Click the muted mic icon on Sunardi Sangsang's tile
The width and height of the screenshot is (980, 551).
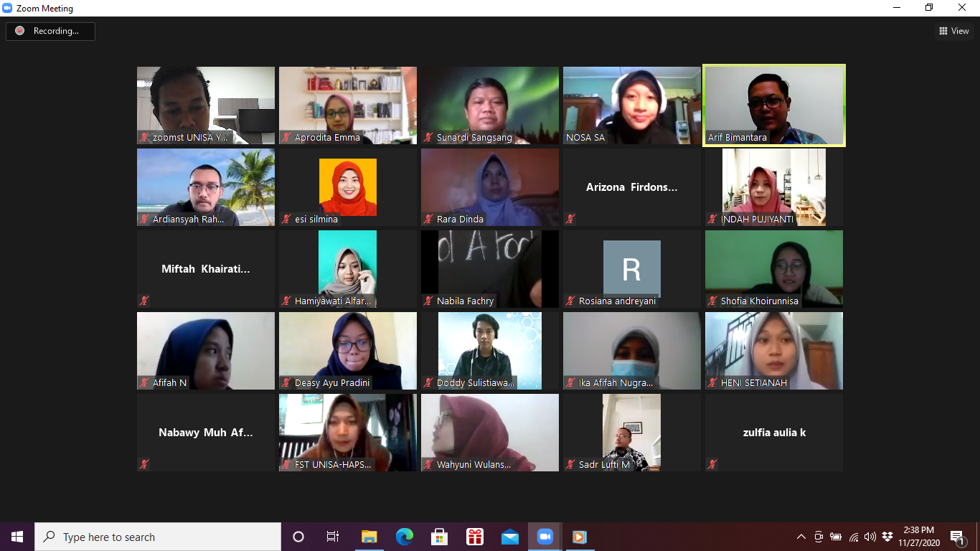(428, 138)
